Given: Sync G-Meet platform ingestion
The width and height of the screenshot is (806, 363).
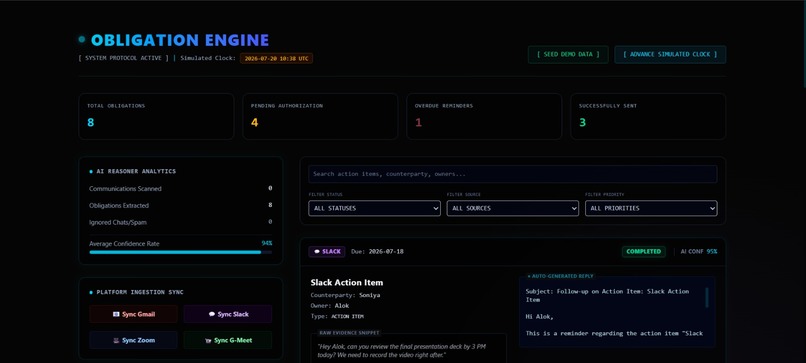Looking at the screenshot, I should 228,340.
